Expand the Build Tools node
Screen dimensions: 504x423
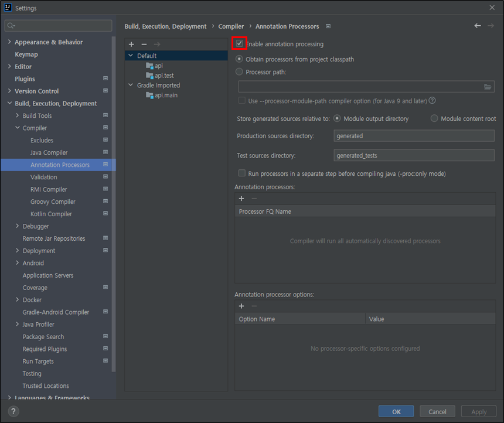(x=18, y=115)
